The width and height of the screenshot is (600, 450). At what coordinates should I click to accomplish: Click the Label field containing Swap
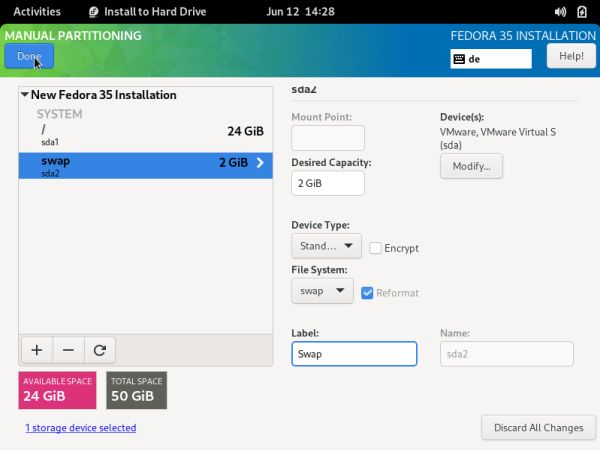354,354
